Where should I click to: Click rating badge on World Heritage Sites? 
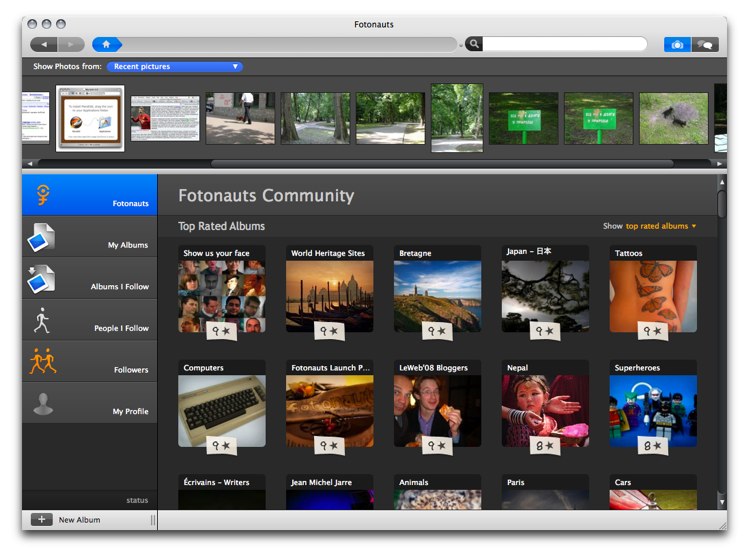(329, 331)
